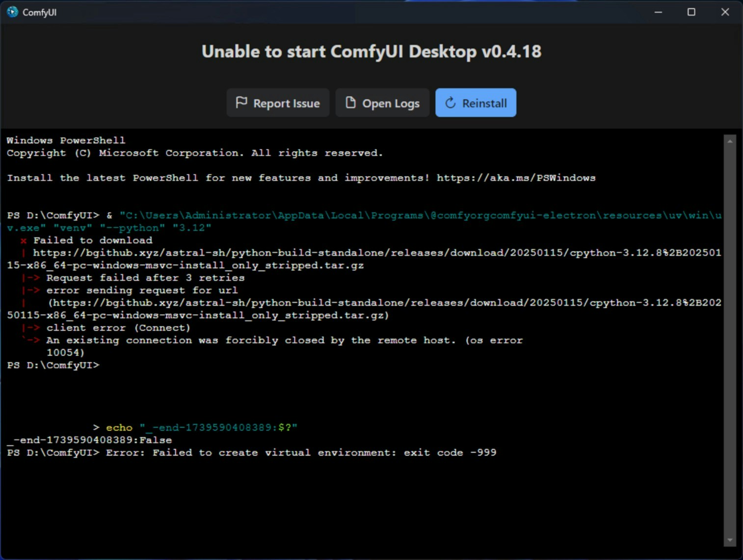
Task: Start a reinstall via the Reinstall button
Action: [x=476, y=102]
